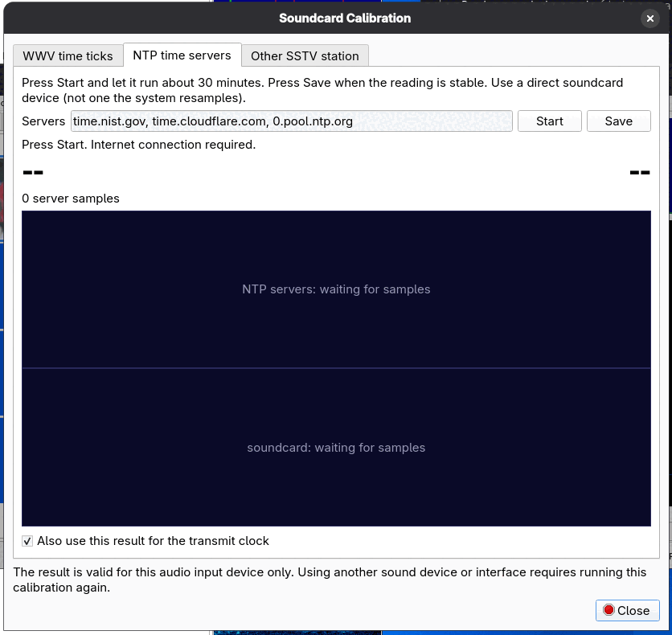
Task: Click the red circle icon on Close button
Action: 608,610
